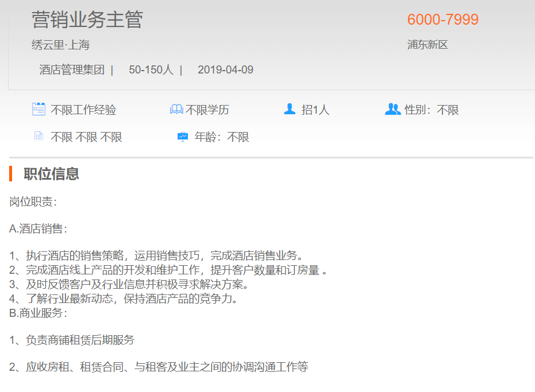The height and width of the screenshot is (392, 535).
Task: Click the calendar icon beside 不限工作经验
Action: (39, 109)
